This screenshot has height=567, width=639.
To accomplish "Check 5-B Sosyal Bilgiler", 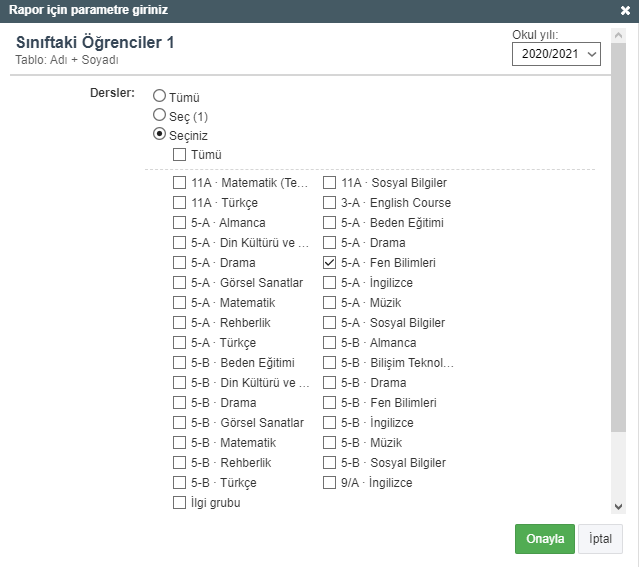I will [x=329, y=463].
